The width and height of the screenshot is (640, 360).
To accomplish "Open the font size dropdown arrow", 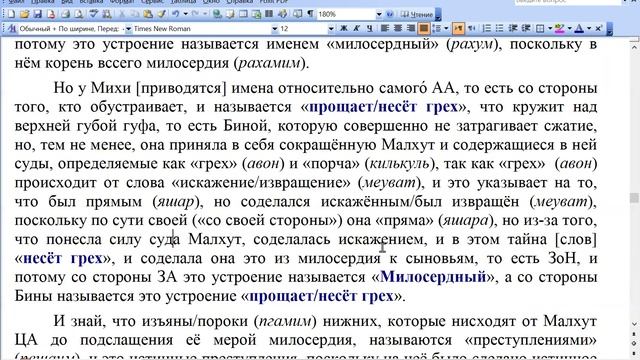I will click(x=331, y=29).
